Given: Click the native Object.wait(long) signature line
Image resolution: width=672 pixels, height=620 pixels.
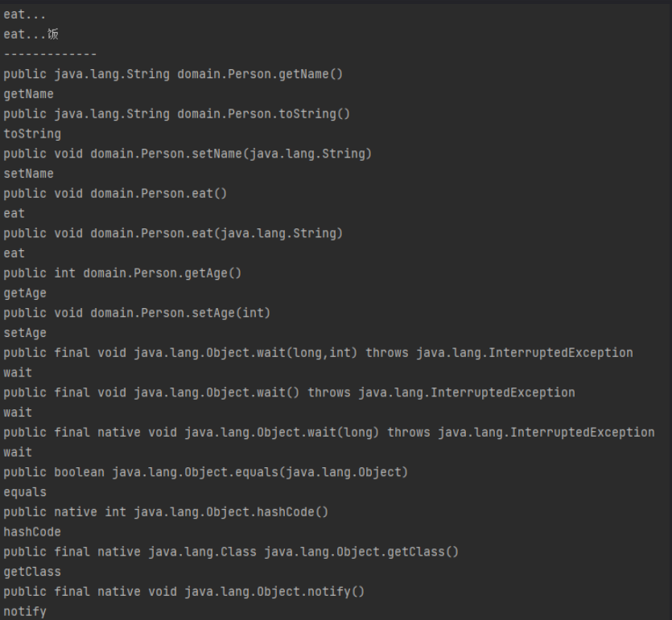Looking at the screenshot, I should point(329,432).
